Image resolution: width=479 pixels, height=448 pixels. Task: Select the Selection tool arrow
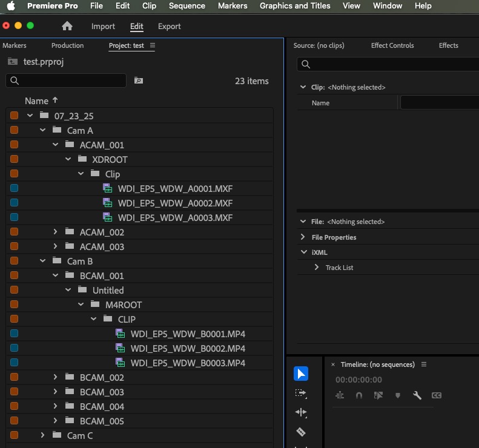[x=301, y=374]
